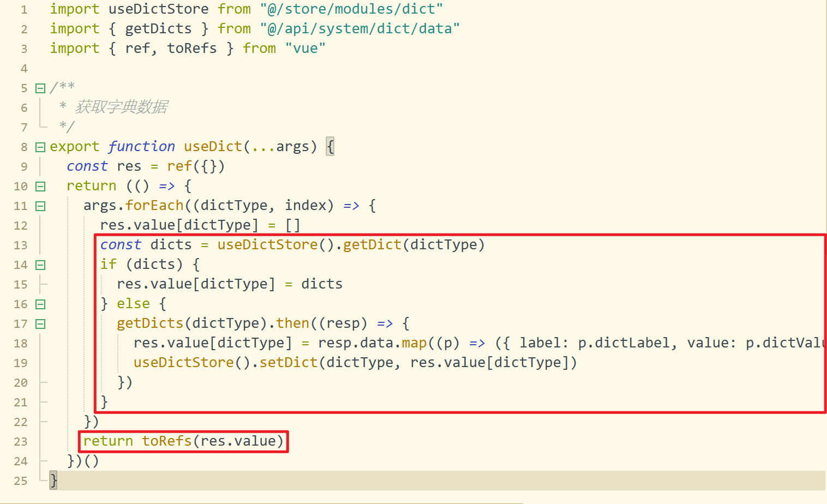Screen dimensions: 827x504
Task: Click the getDict method call on line 13
Action: coord(372,245)
